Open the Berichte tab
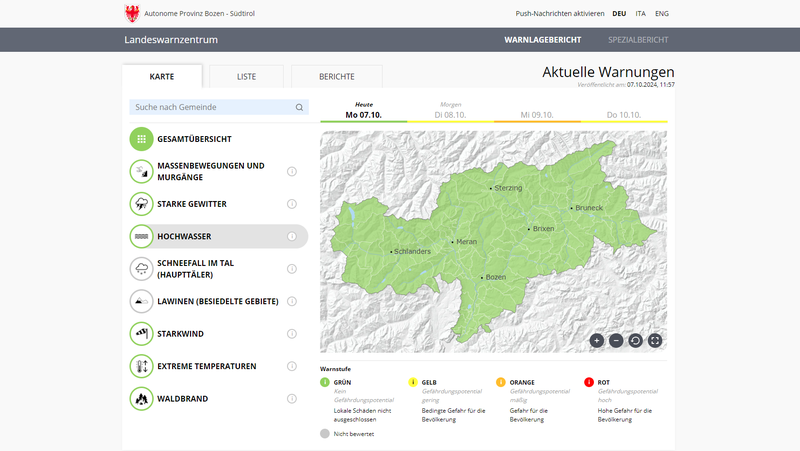 [336, 77]
